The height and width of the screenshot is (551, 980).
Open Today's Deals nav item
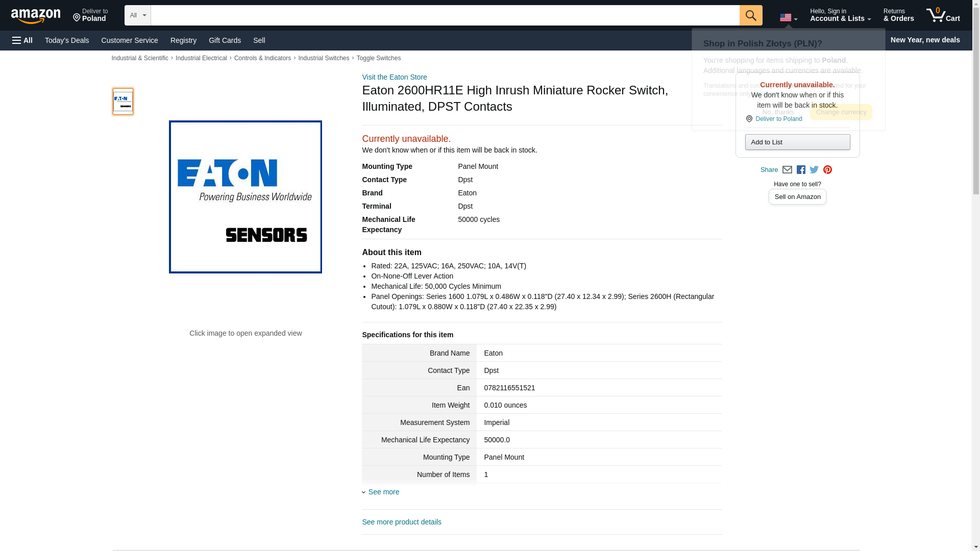pos(67,40)
